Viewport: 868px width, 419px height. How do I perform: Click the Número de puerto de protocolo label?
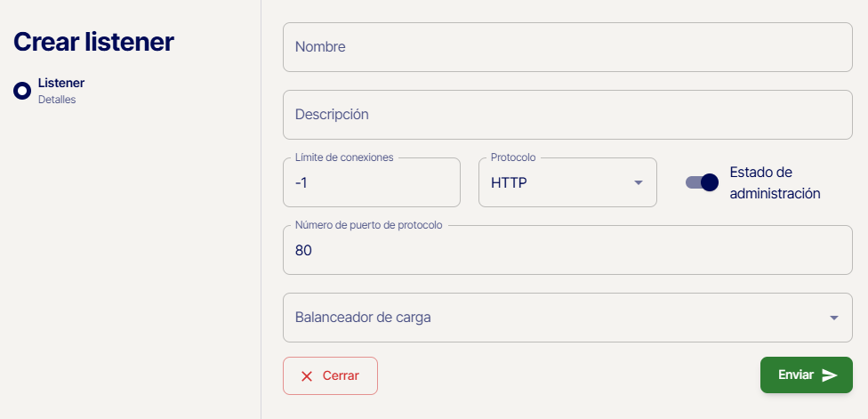click(x=368, y=225)
